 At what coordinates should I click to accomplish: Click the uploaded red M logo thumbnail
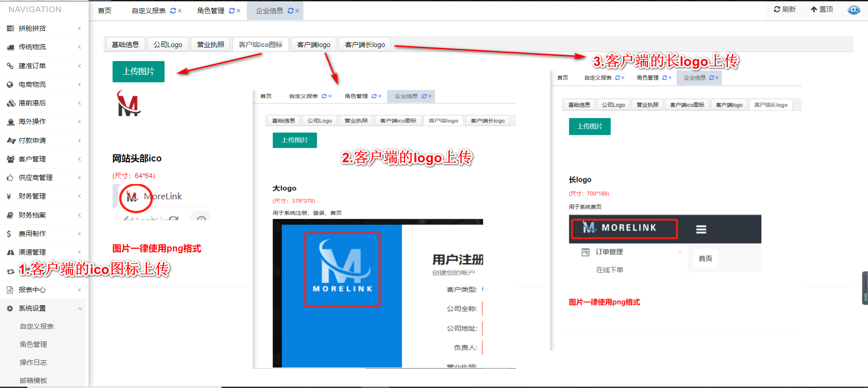(129, 104)
